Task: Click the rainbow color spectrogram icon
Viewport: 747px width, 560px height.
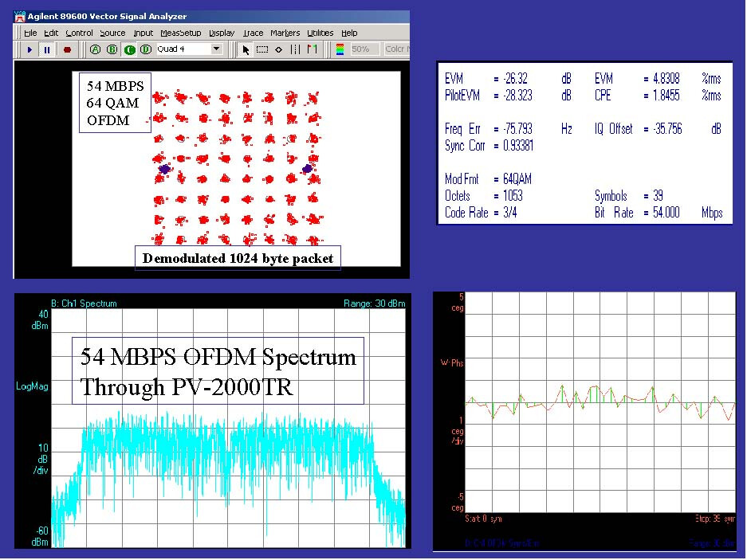Action: point(340,49)
